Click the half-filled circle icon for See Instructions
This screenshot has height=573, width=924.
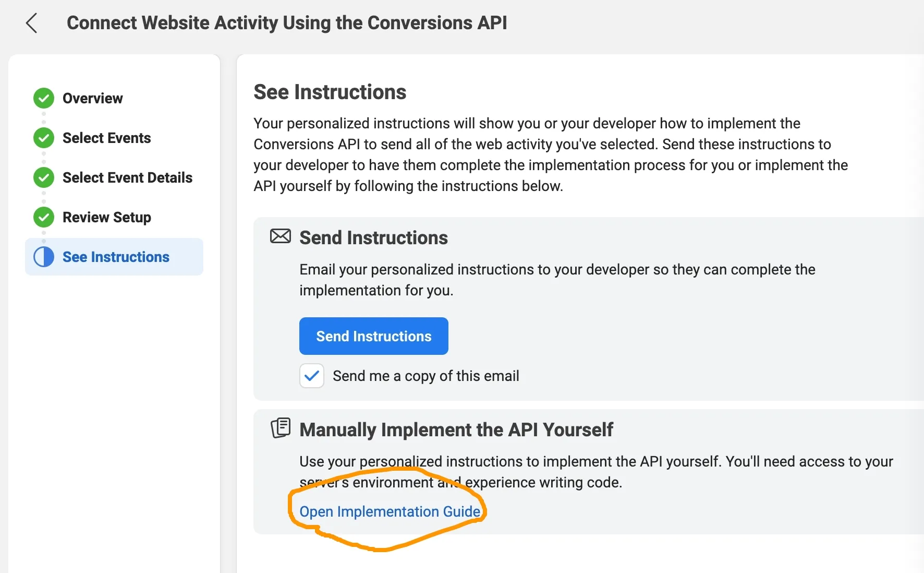(44, 257)
